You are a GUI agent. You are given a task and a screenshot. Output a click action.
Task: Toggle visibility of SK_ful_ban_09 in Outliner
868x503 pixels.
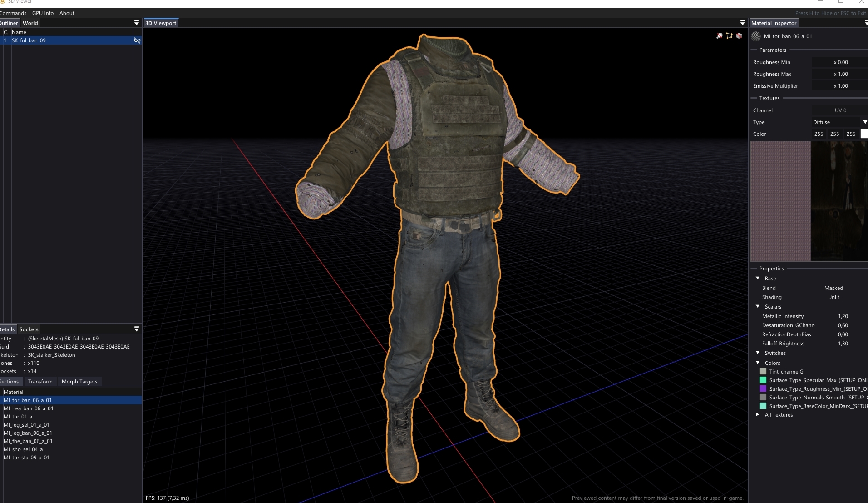click(x=137, y=40)
